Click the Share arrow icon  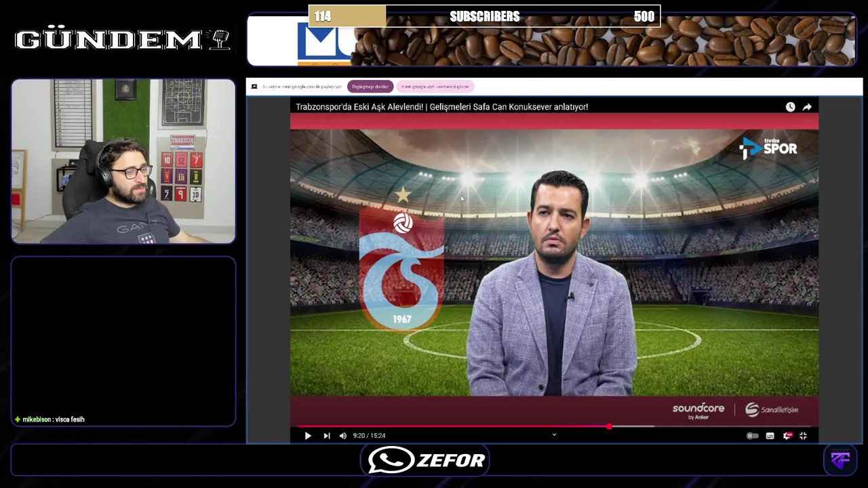coord(807,107)
